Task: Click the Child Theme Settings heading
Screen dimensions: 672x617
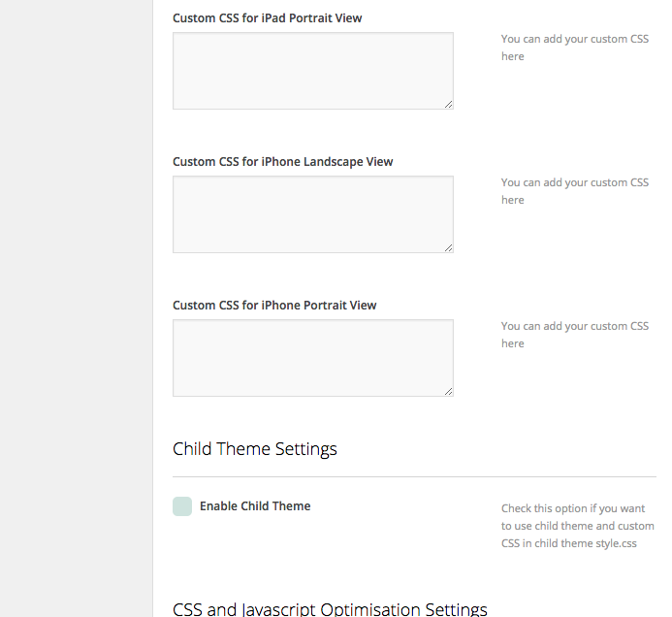Action: tap(255, 449)
